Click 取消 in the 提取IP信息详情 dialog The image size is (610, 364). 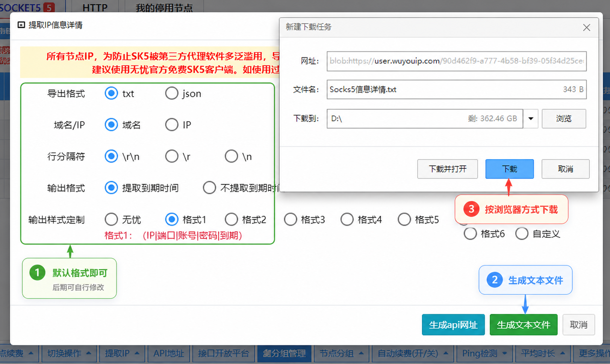pyautogui.click(x=578, y=325)
